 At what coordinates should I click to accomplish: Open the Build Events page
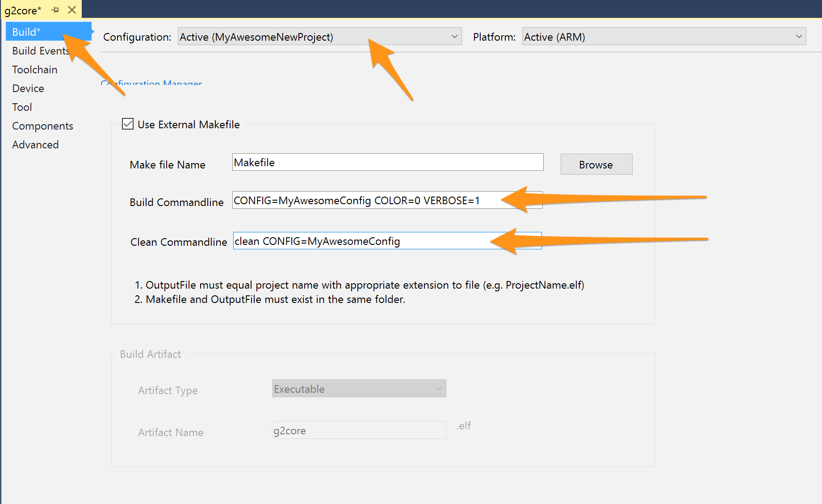(x=41, y=51)
